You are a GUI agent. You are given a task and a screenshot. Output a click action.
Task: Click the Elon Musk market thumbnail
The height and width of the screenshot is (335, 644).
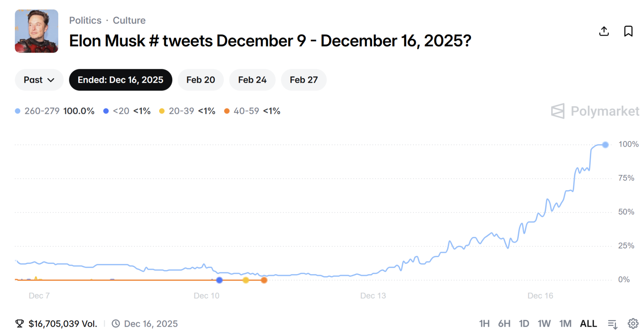[36, 31]
